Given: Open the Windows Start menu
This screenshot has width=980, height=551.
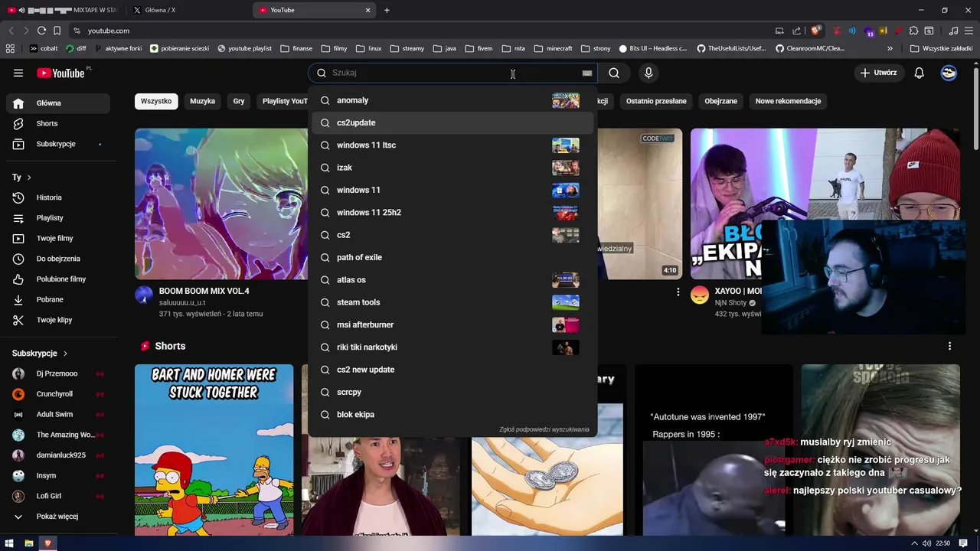Looking at the screenshot, I should (9, 543).
